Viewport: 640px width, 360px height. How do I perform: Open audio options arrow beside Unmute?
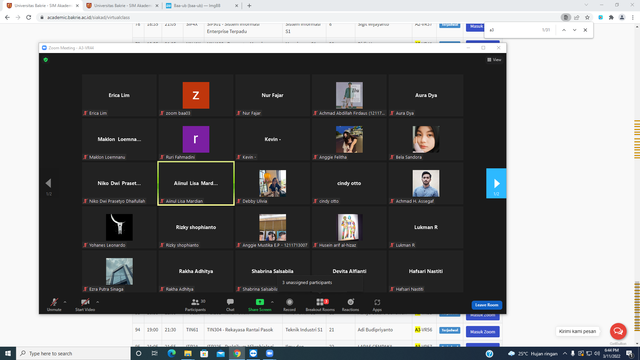tap(65, 302)
